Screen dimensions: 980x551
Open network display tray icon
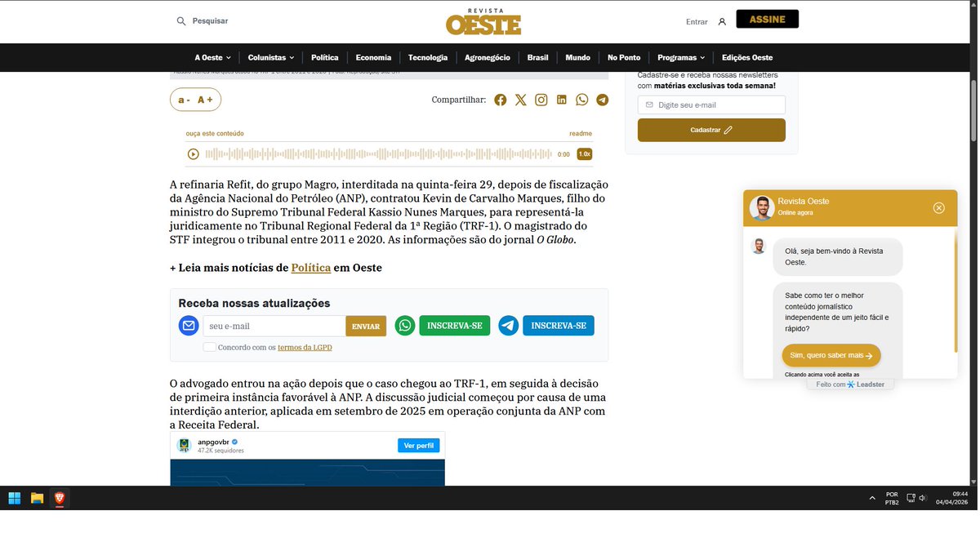911,498
